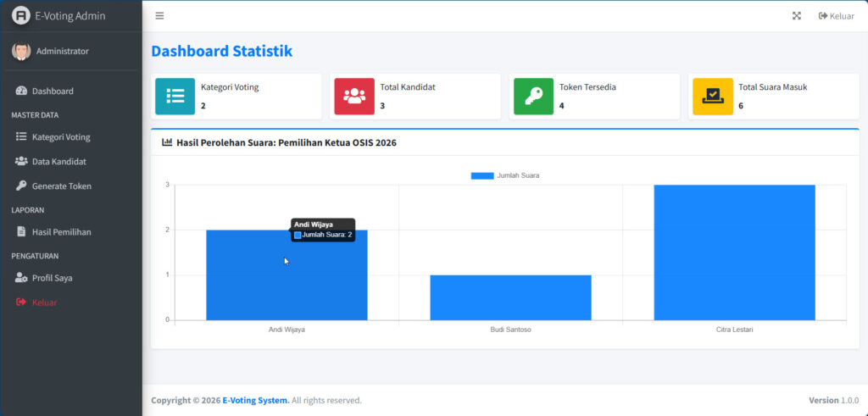Image resolution: width=868 pixels, height=416 pixels.
Task: Click the red Total Kandidat group icon
Action: pos(354,96)
